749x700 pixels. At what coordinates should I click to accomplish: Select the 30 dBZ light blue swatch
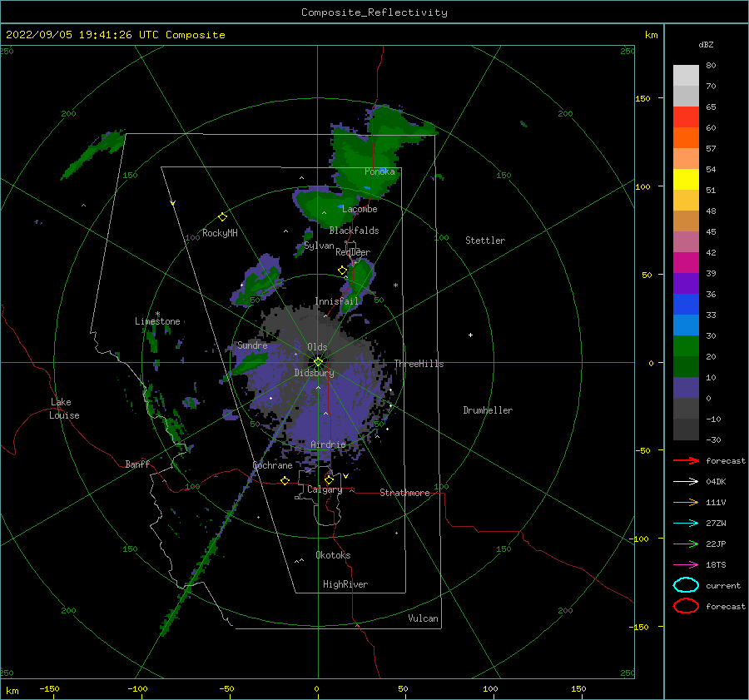click(686, 325)
